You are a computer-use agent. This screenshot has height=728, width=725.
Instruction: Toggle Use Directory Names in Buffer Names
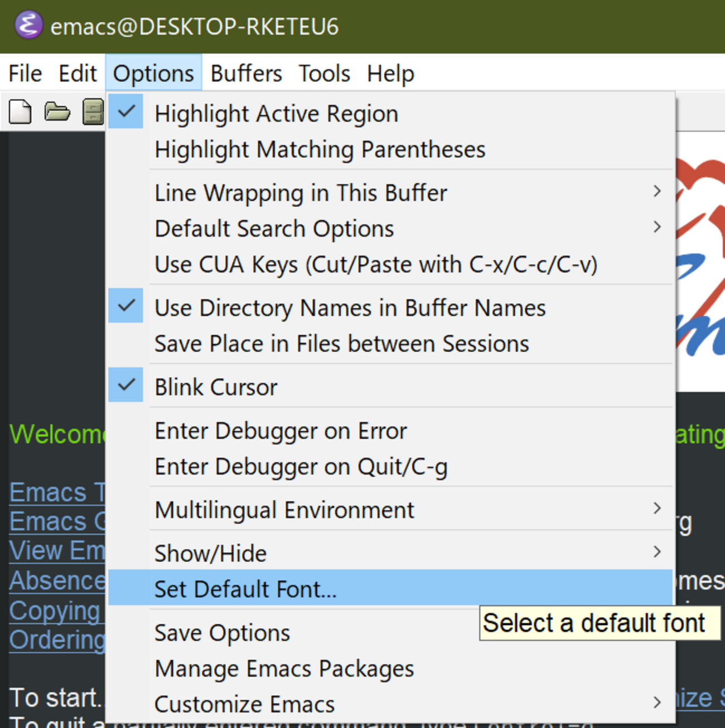click(x=390, y=308)
